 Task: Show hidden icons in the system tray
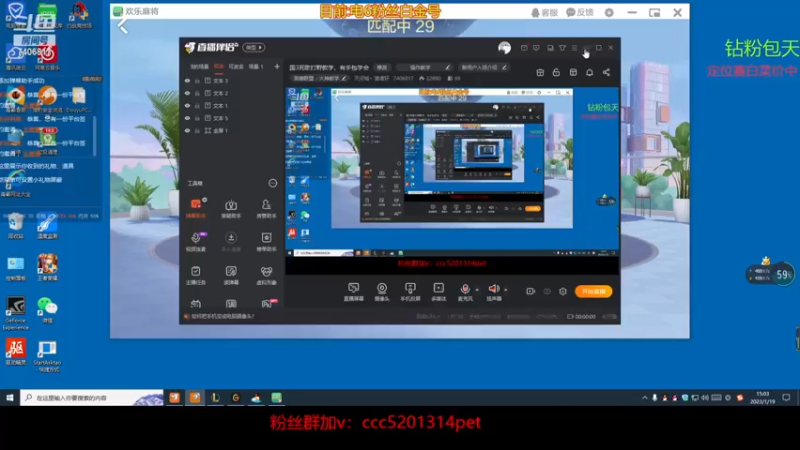pyautogui.click(x=645, y=397)
